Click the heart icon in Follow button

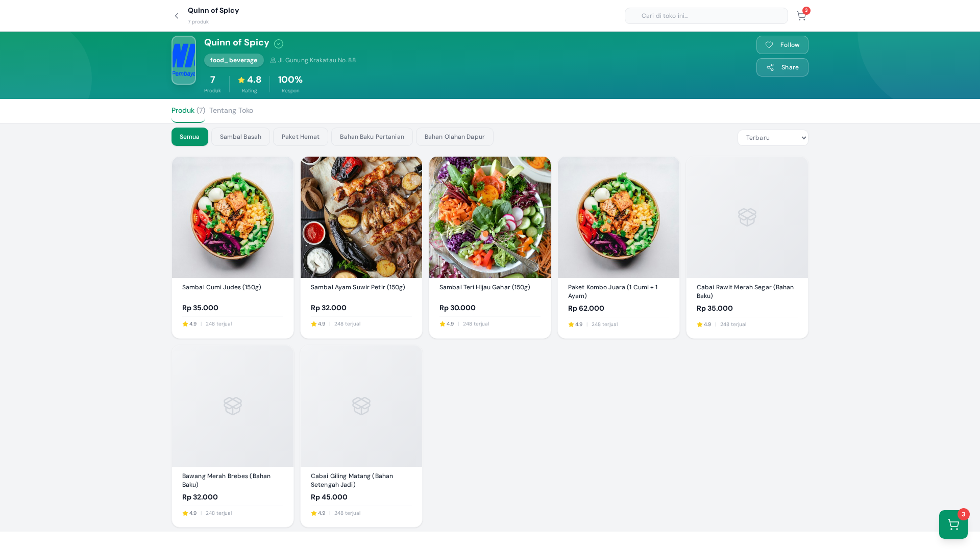(769, 45)
